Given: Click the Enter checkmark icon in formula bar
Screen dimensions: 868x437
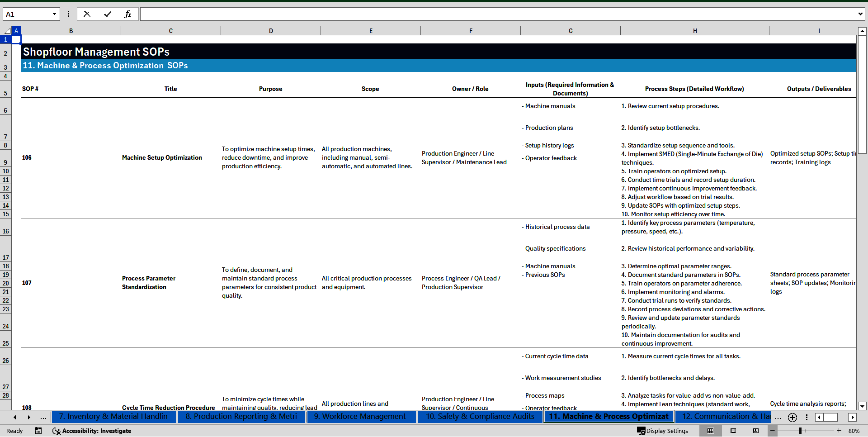Looking at the screenshot, I should [x=108, y=14].
